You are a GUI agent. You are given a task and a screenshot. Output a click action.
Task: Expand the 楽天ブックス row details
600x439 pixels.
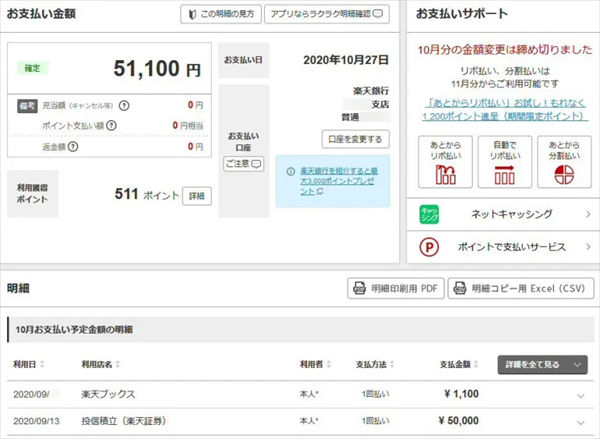pos(580,395)
